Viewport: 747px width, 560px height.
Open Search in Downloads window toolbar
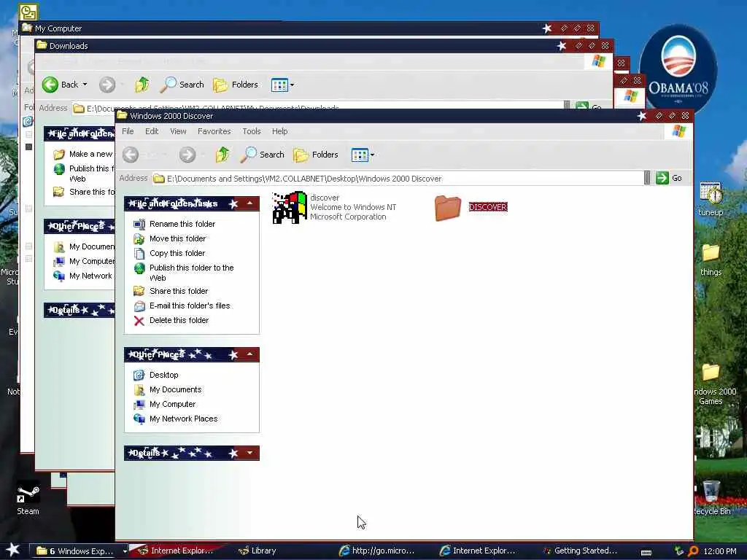(182, 85)
